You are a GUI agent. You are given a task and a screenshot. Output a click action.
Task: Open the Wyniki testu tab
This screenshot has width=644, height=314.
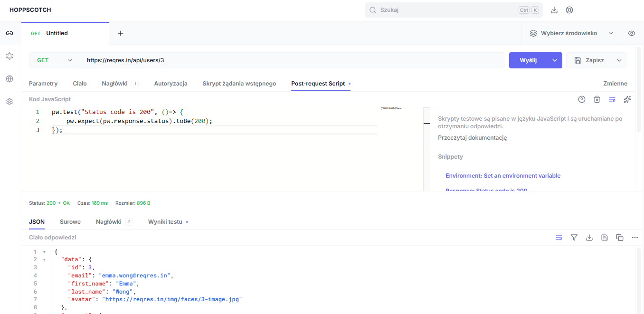click(165, 222)
